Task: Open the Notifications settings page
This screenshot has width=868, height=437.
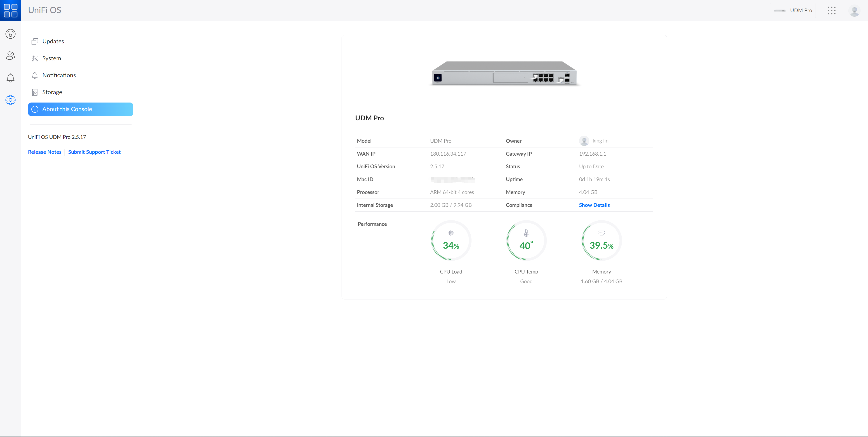Action: 80,75
